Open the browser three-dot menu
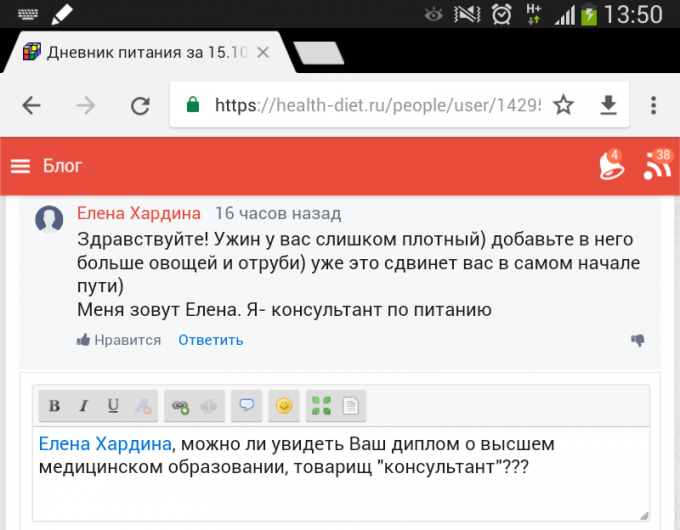Image resolution: width=680 pixels, height=530 pixels. point(653,105)
